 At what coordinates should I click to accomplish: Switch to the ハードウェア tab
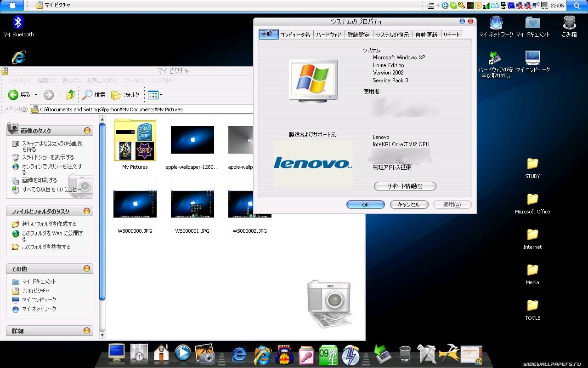[x=328, y=34]
